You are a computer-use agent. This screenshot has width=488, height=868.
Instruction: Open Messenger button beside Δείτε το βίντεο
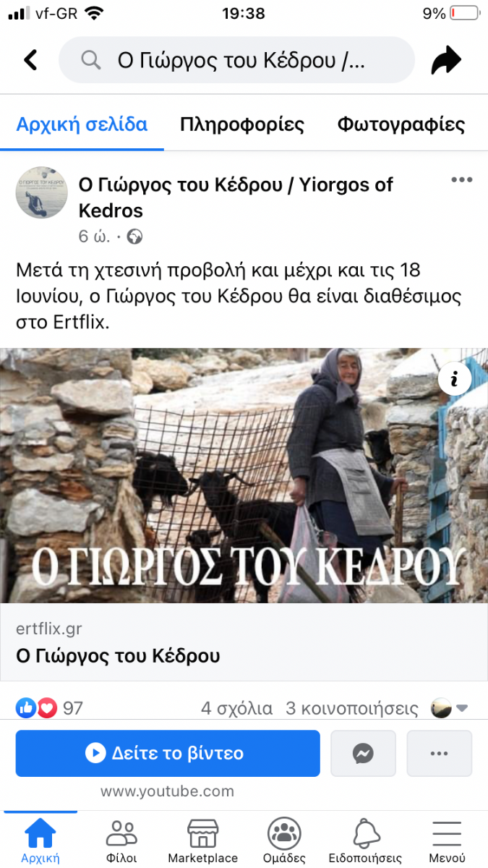(363, 754)
